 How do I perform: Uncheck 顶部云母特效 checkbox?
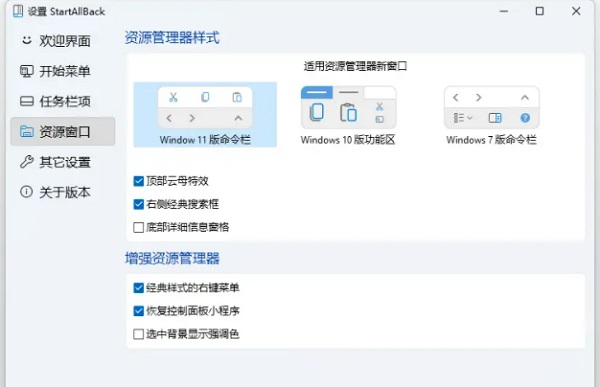139,181
